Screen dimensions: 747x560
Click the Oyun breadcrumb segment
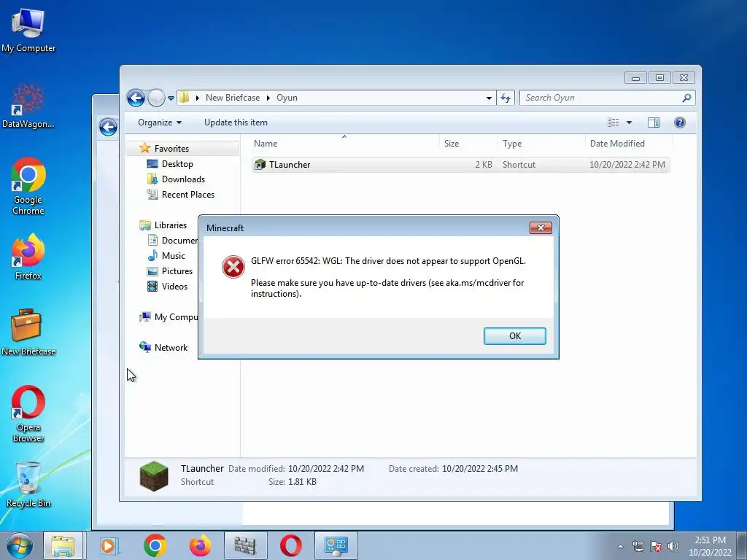point(287,98)
